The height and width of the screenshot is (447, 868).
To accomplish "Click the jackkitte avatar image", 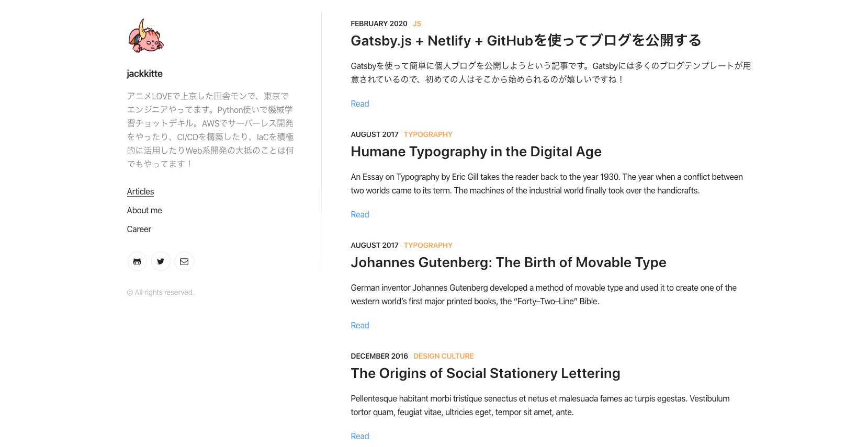I will coord(146,36).
